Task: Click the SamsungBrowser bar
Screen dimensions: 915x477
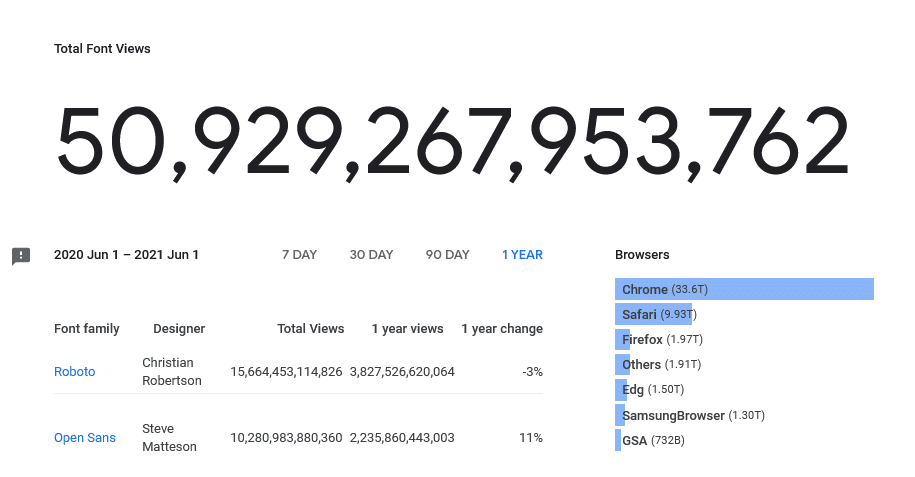Action: [x=620, y=415]
